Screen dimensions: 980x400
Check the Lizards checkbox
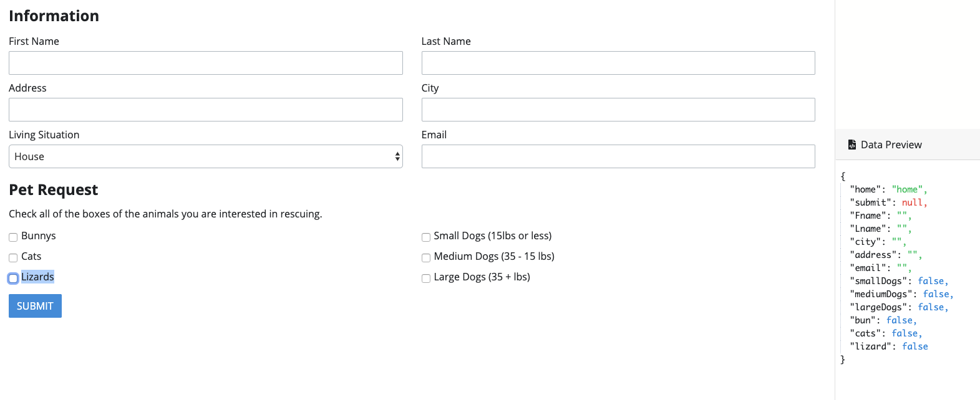(13, 278)
